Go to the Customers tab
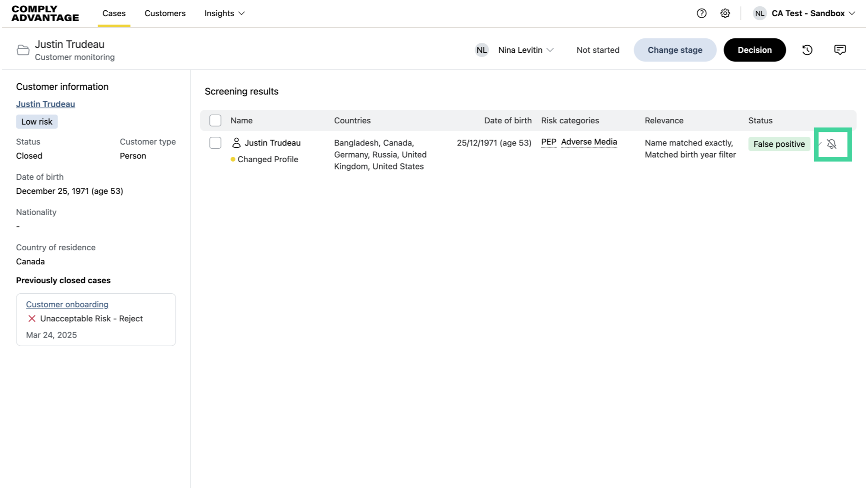Viewport: 868px width, 488px height. coord(165,14)
